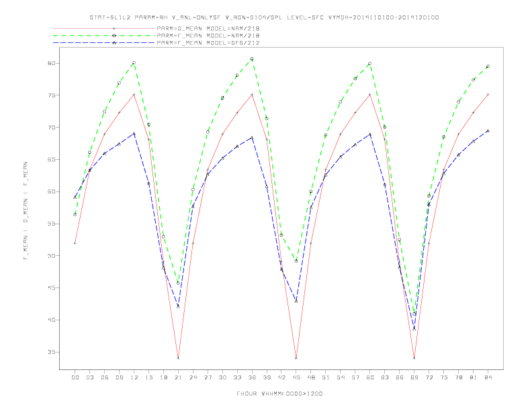Screen dimensions: 532x411
Task: Click the green circle peak marker at hour 36
Action: tap(252, 59)
